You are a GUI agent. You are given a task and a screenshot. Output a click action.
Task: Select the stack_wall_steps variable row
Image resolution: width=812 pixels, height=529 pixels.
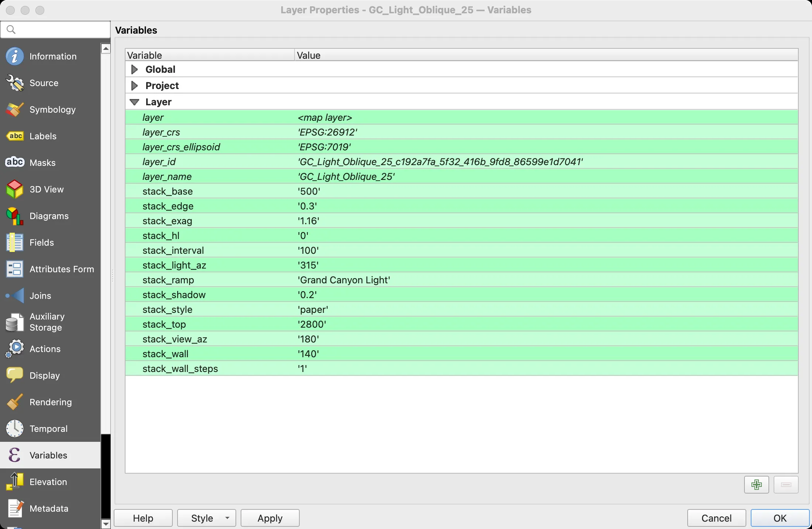pos(462,369)
